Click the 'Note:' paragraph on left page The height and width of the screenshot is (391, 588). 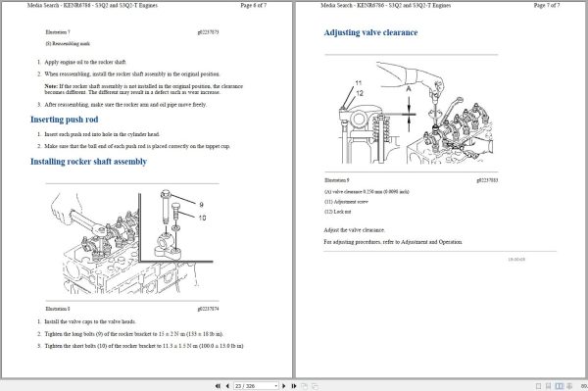coord(144,89)
